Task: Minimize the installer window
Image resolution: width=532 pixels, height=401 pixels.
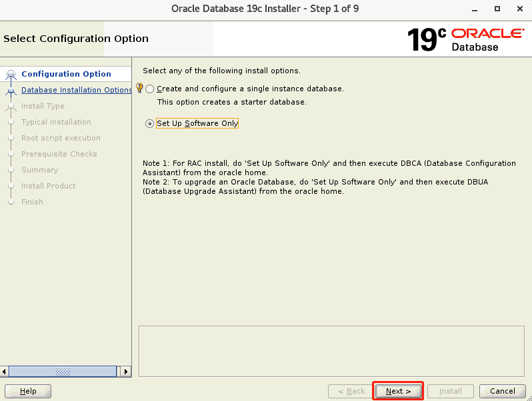Action: (x=475, y=9)
